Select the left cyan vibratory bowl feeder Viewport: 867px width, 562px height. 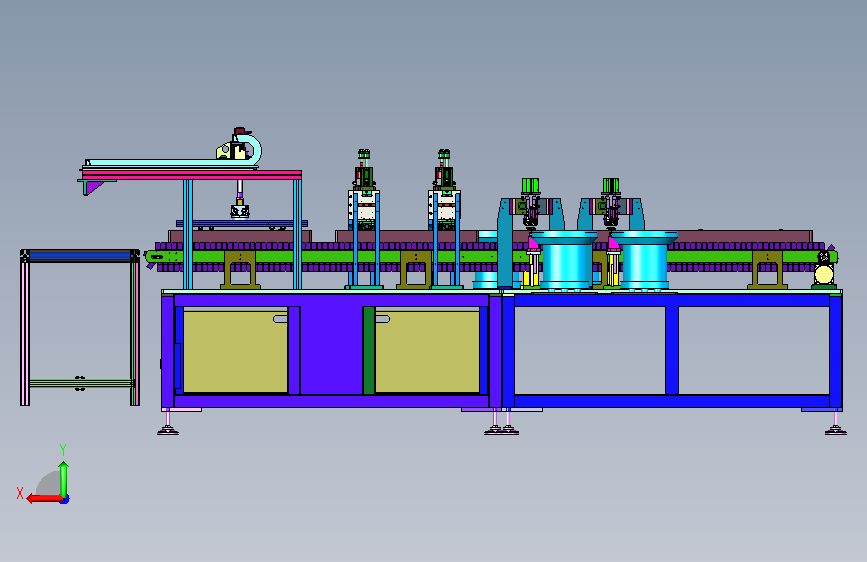pyautogui.click(x=564, y=260)
